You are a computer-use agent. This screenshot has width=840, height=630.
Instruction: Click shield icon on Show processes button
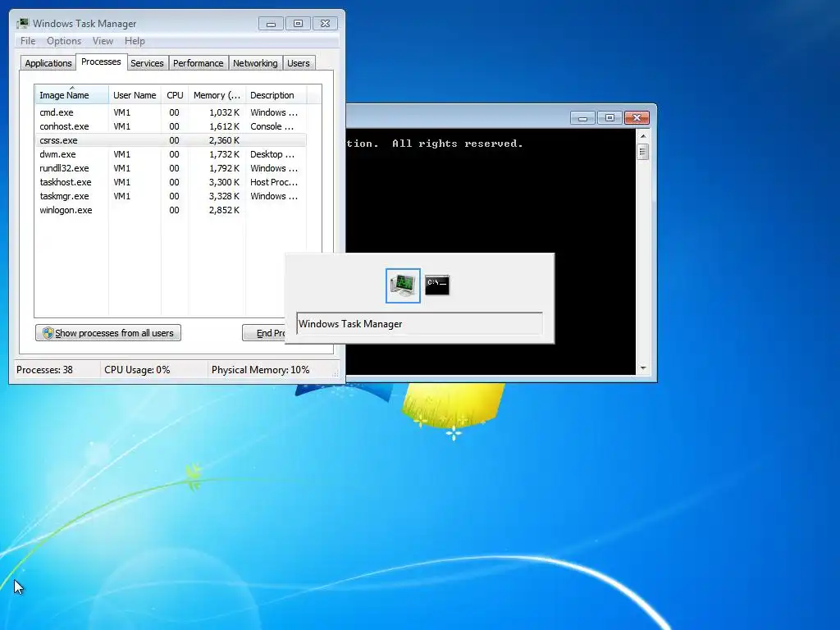point(48,333)
